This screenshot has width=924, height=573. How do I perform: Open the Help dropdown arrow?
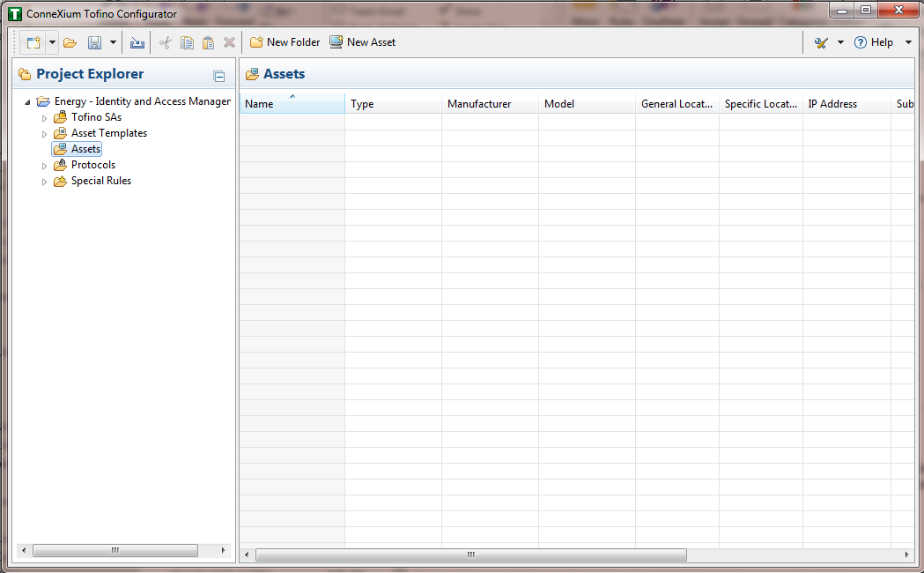908,42
